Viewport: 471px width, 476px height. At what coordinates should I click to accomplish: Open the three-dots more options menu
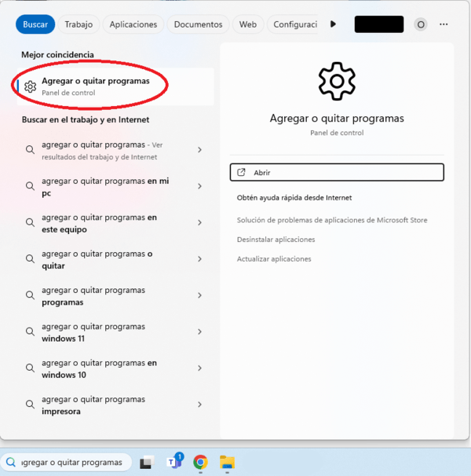click(444, 24)
